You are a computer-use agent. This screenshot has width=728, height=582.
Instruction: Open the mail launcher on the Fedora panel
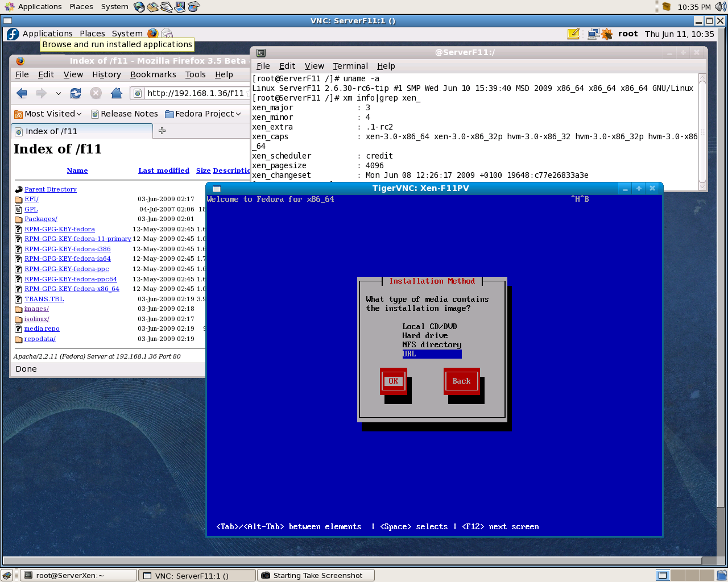pos(167,34)
